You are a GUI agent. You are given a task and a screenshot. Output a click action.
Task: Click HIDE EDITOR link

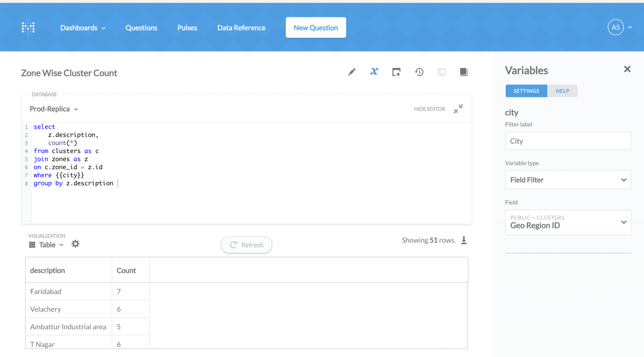[429, 109]
